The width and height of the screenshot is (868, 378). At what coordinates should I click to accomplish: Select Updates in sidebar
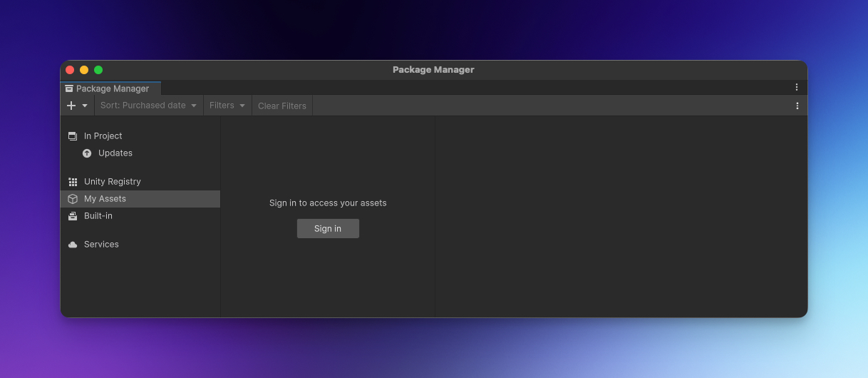140,153
